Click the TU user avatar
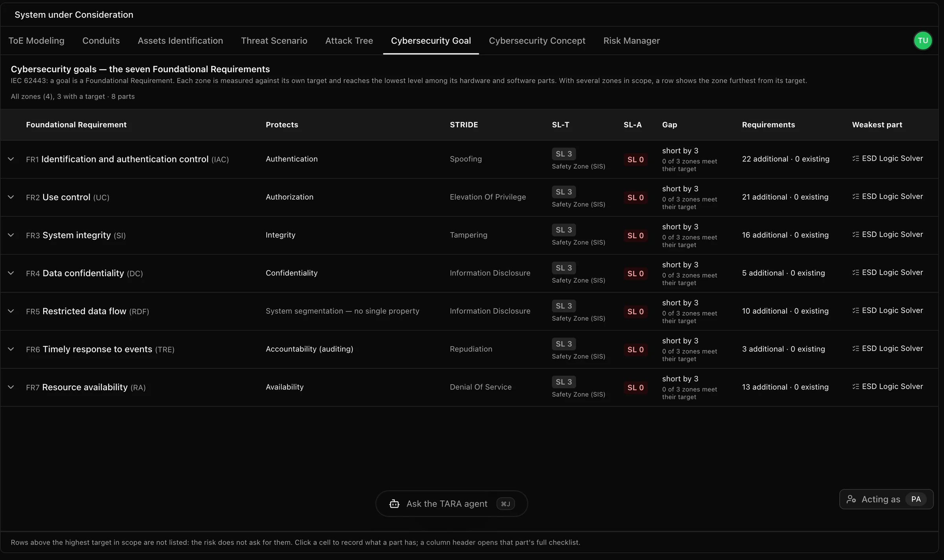Image resolution: width=944 pixels, height=560 pixels. pyautogui.click(x=923, y=40)
